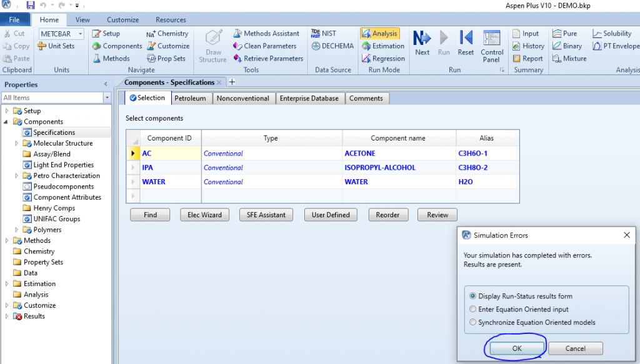Select UNIFAC Groups in the tree

pos(57,219)
